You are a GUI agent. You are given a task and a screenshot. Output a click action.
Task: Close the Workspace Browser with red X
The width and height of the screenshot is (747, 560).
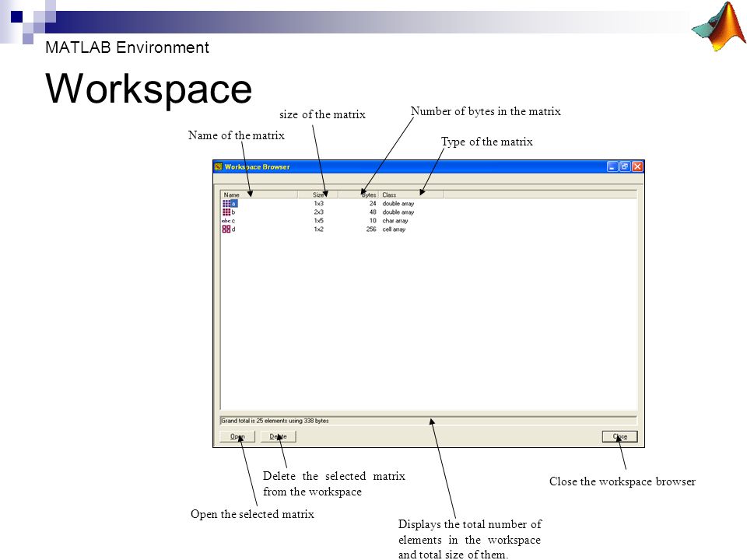[637, 166]
